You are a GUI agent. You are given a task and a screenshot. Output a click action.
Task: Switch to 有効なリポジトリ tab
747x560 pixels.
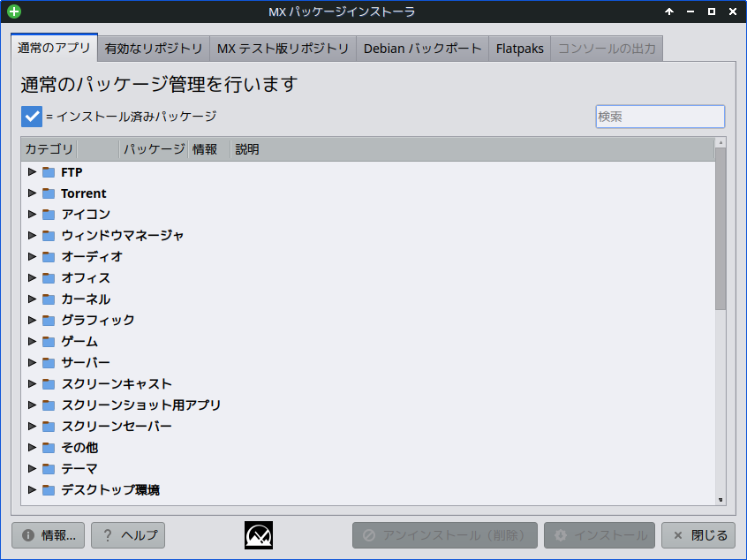154,49
